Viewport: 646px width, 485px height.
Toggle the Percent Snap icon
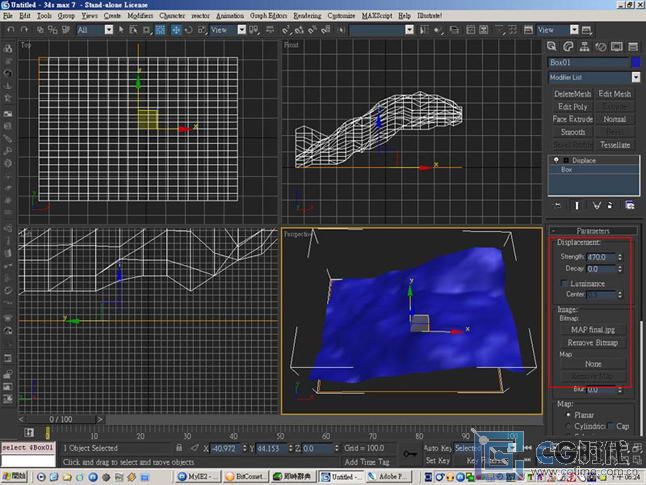(x=312, y=30)
